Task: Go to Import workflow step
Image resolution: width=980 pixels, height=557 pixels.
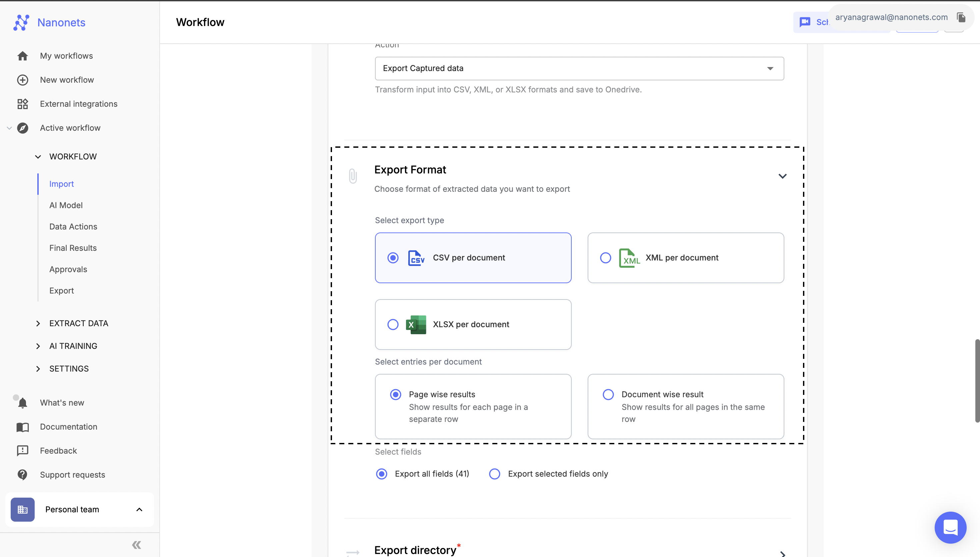Action: pyautogui.click(x=62, y=184)
